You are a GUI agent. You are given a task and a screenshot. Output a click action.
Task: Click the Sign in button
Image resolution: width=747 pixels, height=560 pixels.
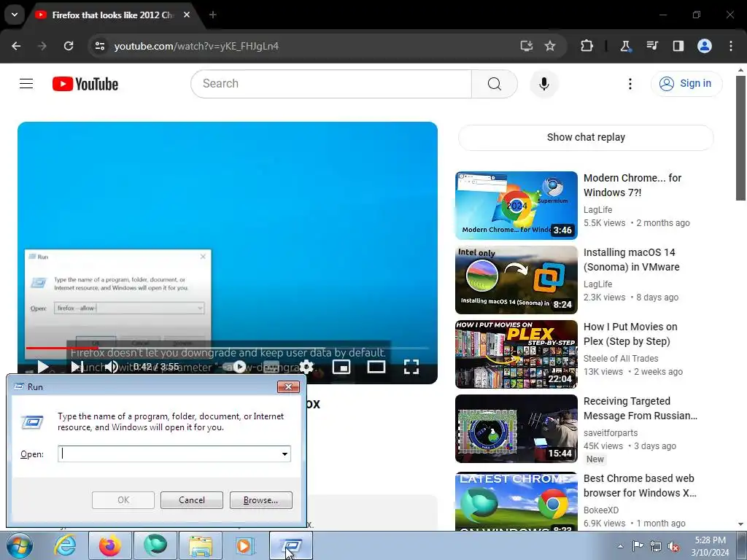click(x=686, y=84)
